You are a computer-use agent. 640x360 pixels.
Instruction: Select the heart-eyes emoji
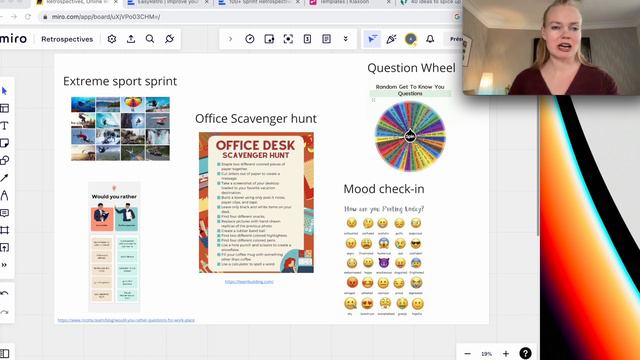pos(367,303)
